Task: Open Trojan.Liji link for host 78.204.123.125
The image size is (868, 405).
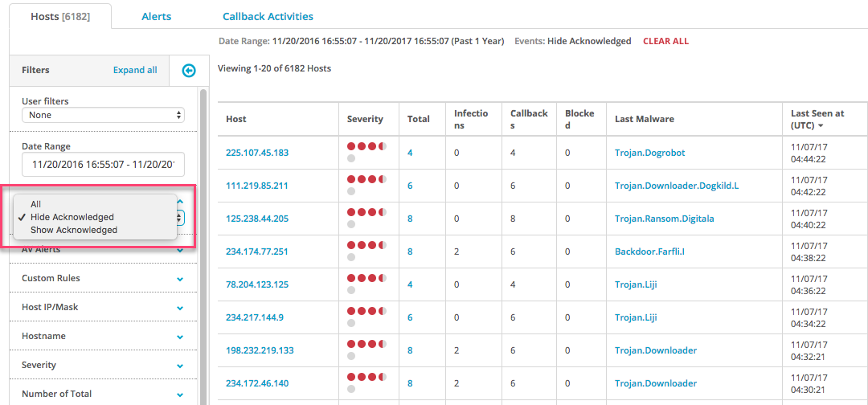Action: click(636, 284)
